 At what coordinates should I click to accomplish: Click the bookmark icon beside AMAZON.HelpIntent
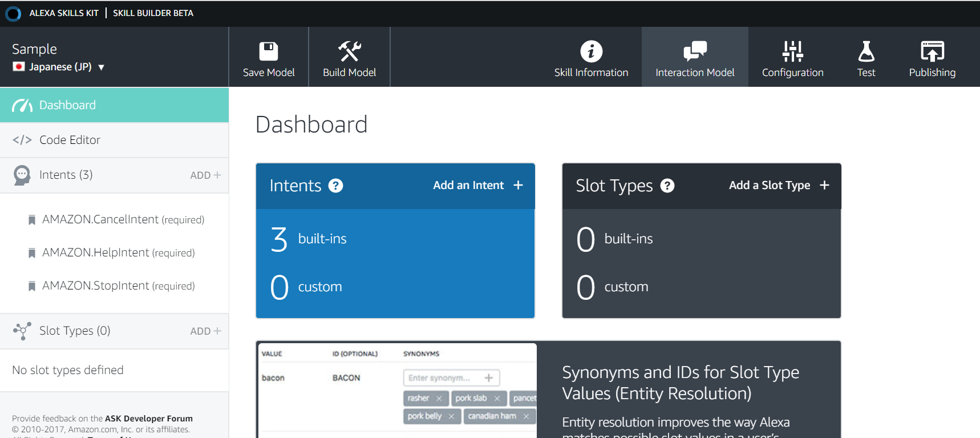click(32, 253)
